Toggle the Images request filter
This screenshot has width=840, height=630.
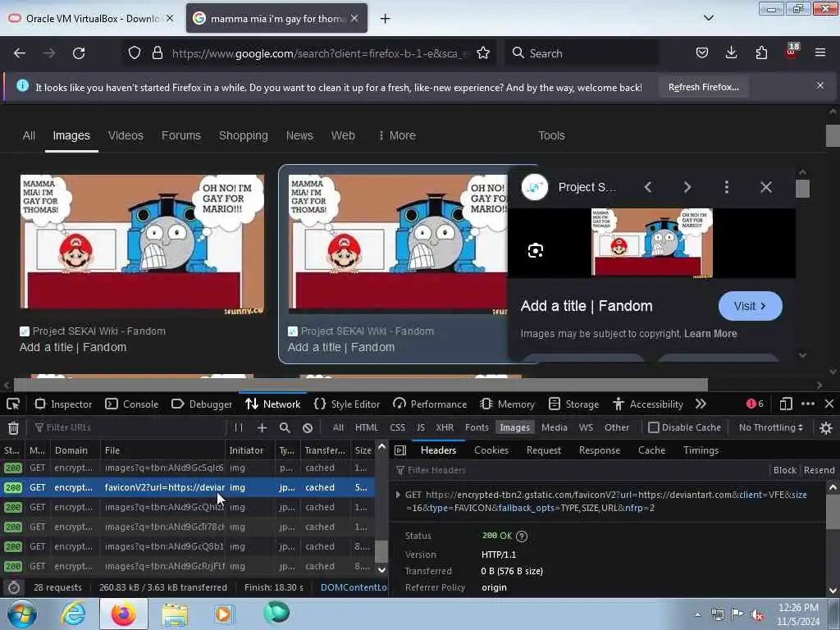(x=515, y=427)
